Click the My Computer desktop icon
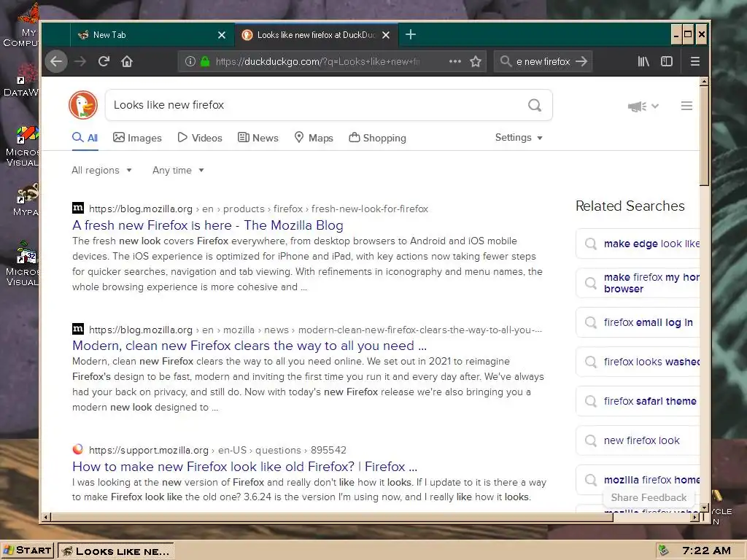Viewport: 747px width, 560px height. (21, 25)
